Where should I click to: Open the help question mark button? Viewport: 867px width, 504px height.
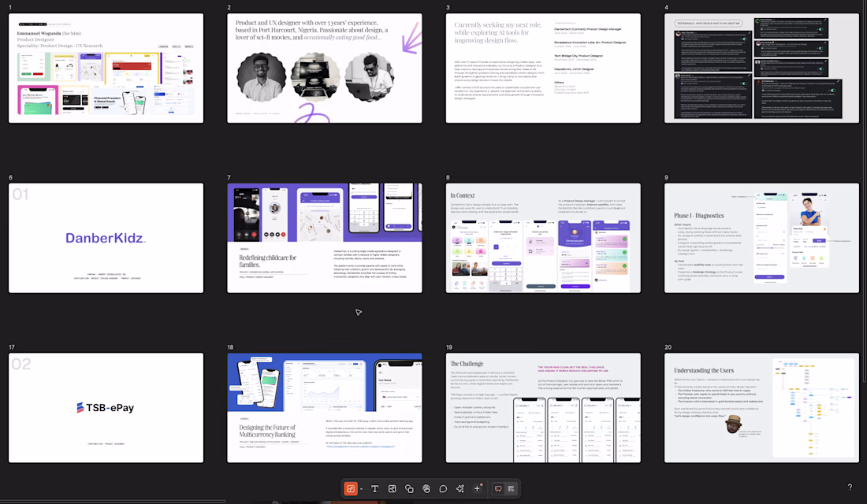click(850, 487)
